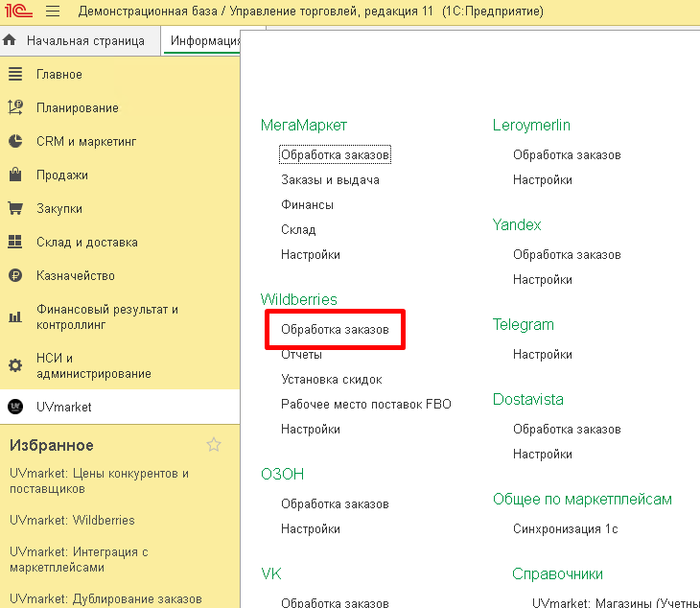Open Telegram Настройки
This screenshot has width=700, height=608.
point(543,354)
